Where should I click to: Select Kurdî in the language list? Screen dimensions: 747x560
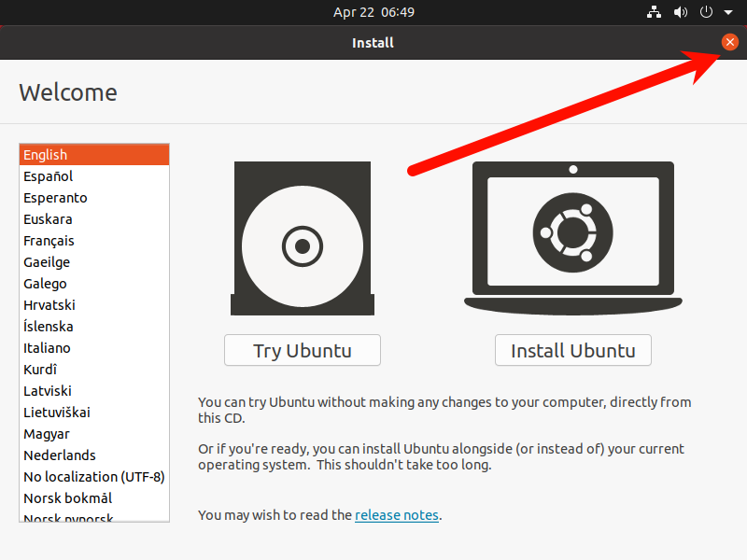coord(94,369)
